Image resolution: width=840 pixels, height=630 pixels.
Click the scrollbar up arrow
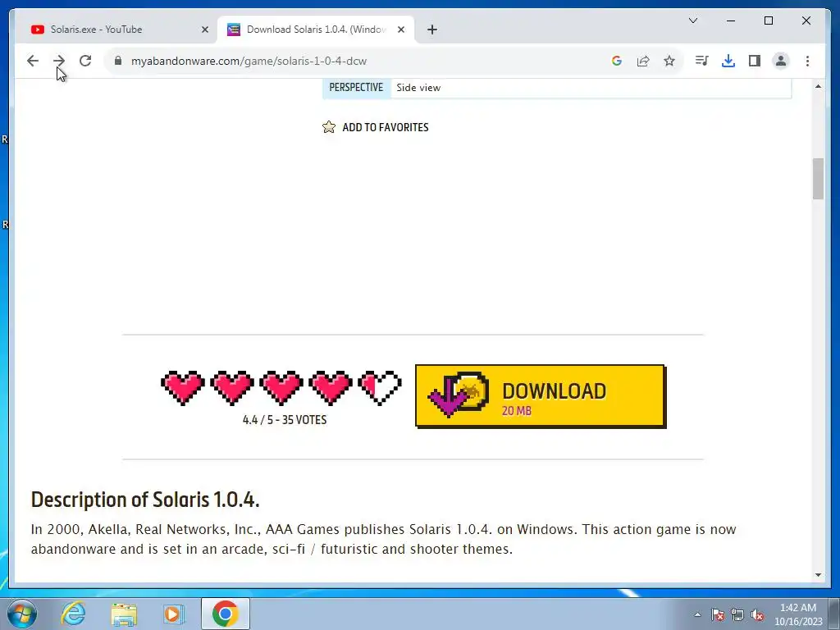(818, 86)
